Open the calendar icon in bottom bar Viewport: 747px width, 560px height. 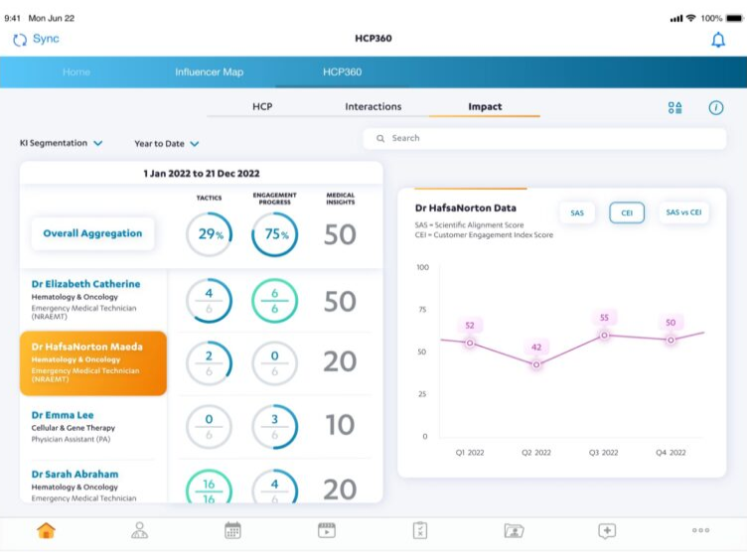tap(232, 530)
